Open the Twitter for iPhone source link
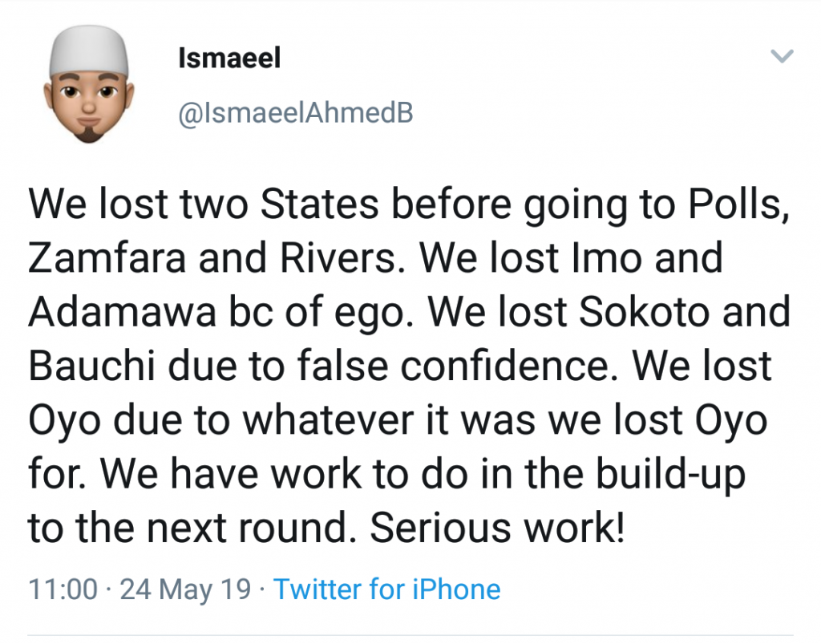 387,589
